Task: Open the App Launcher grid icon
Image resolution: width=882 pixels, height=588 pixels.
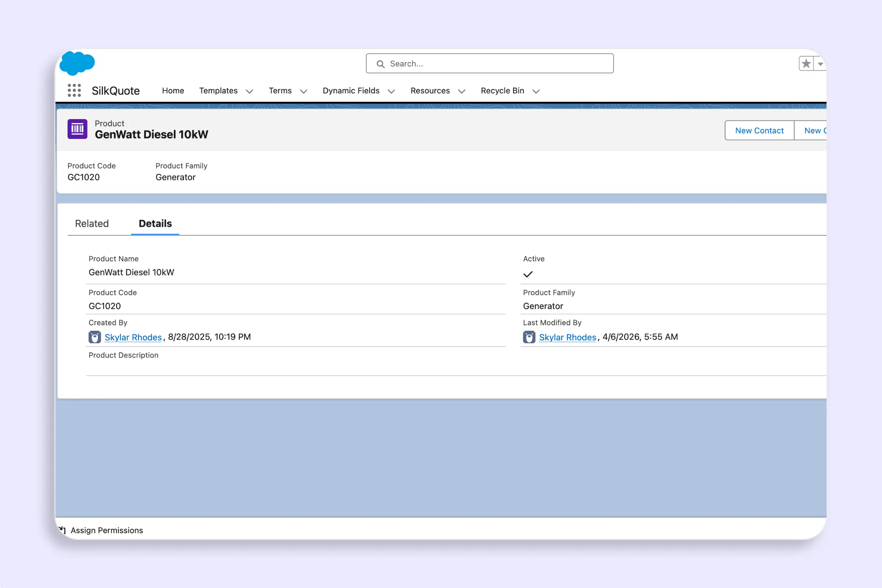Action: point(74,90)
